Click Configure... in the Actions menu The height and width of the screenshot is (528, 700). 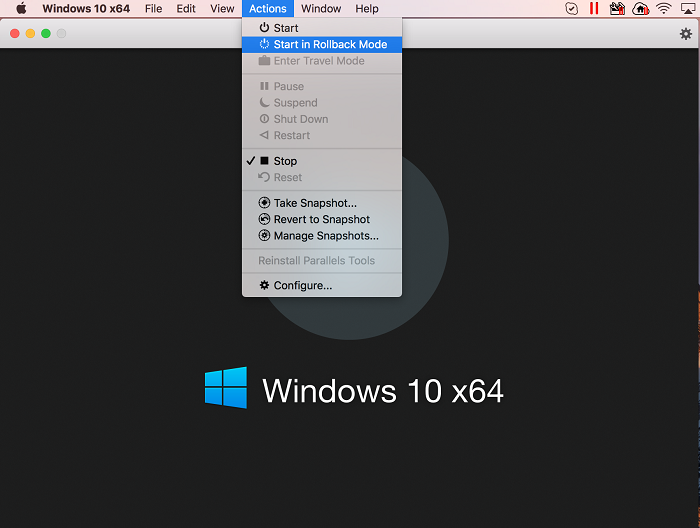tap(302, 285)
